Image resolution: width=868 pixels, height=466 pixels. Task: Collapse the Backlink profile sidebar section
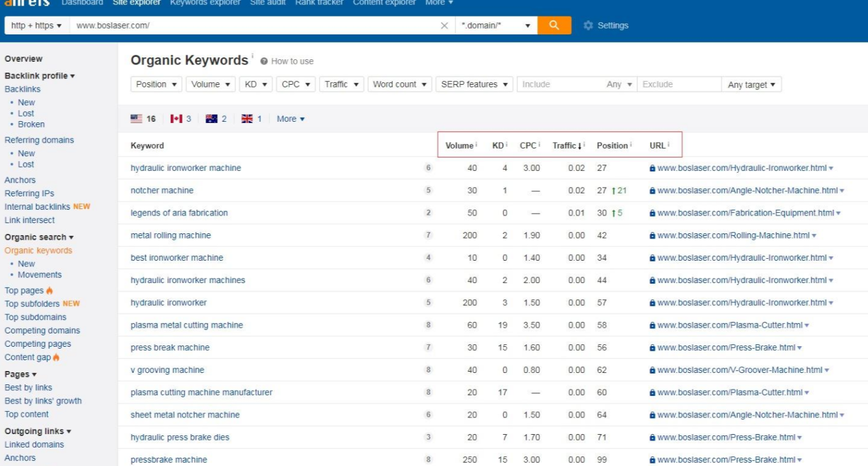click(x=40, y=76)
